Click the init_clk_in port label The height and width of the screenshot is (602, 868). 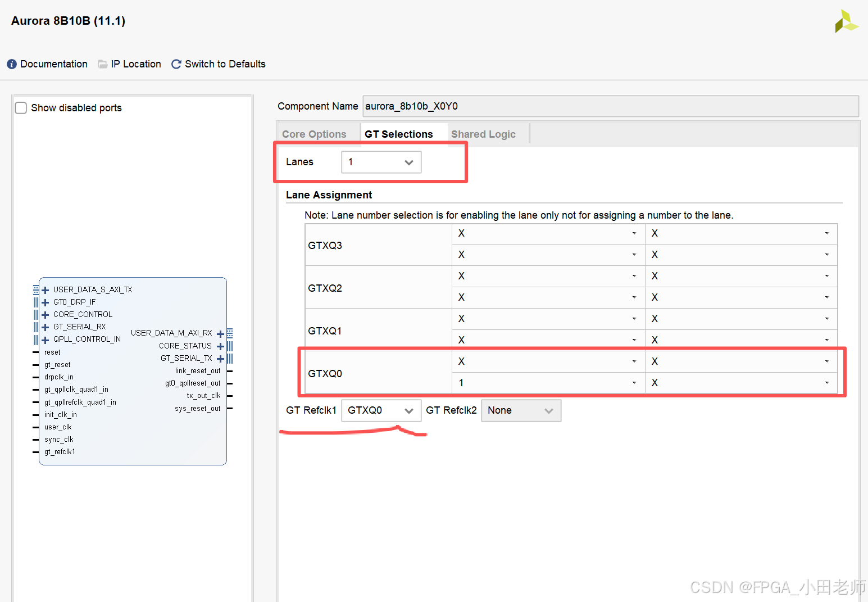click(x=61, y=415)
